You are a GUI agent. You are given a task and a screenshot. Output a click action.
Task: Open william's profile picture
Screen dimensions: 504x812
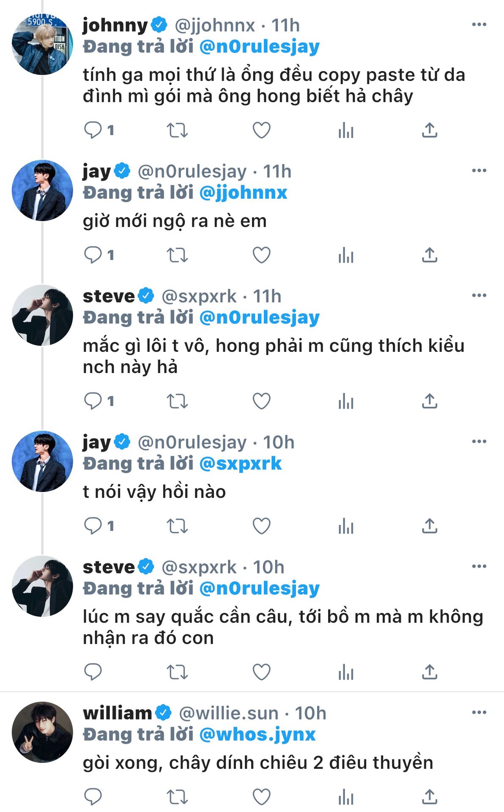pyautogui.click(x=42, y=732)
